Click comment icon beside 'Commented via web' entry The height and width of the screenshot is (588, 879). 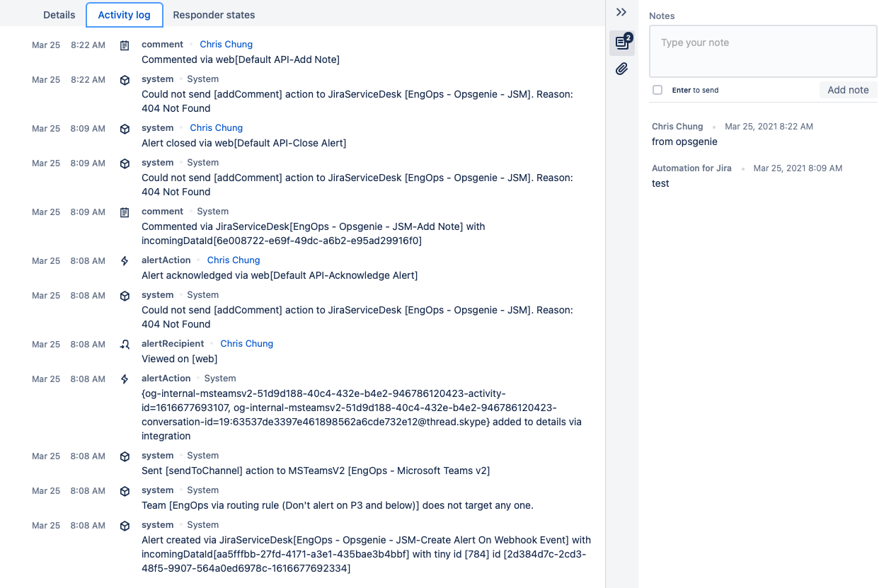(x=125, y=45)
